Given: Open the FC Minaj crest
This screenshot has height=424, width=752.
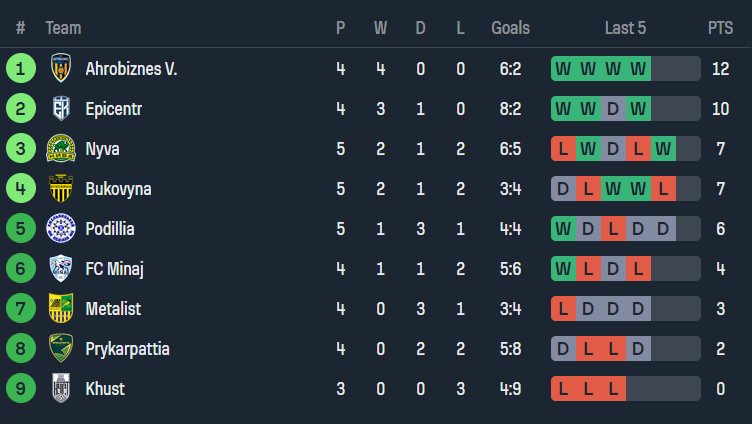Looking at the screenshot, I should (x=61, y=268).
